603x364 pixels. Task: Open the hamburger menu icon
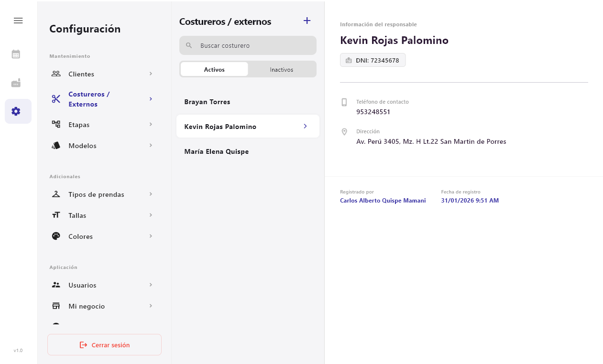18,21
